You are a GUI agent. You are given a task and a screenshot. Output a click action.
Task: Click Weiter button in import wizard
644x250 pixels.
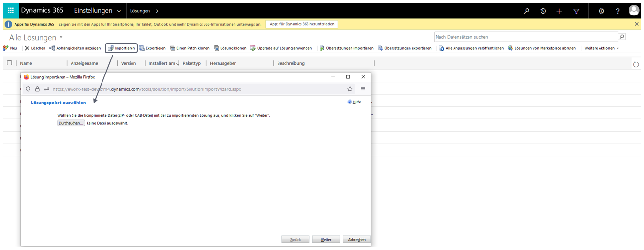coord(326,240)
